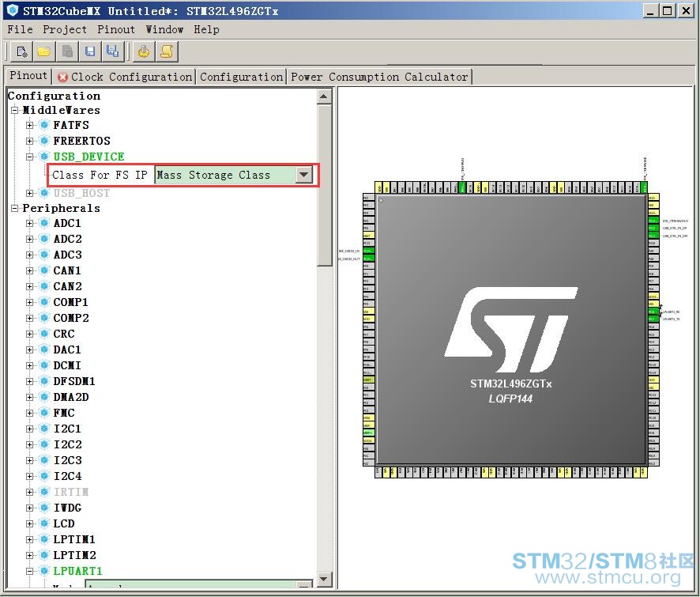700x597 pixels.
Task: Click the DCMI cube icon
Action: click(x=44, y=365)
